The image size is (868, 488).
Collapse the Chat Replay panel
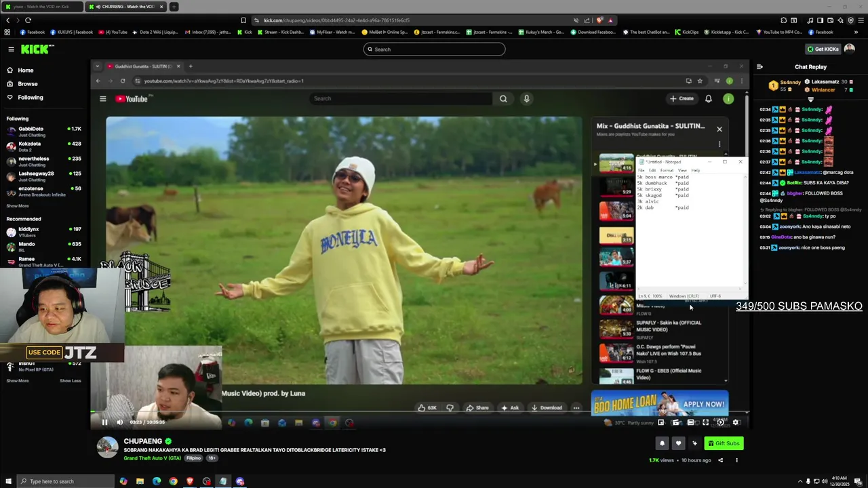[x=759, y=67]
